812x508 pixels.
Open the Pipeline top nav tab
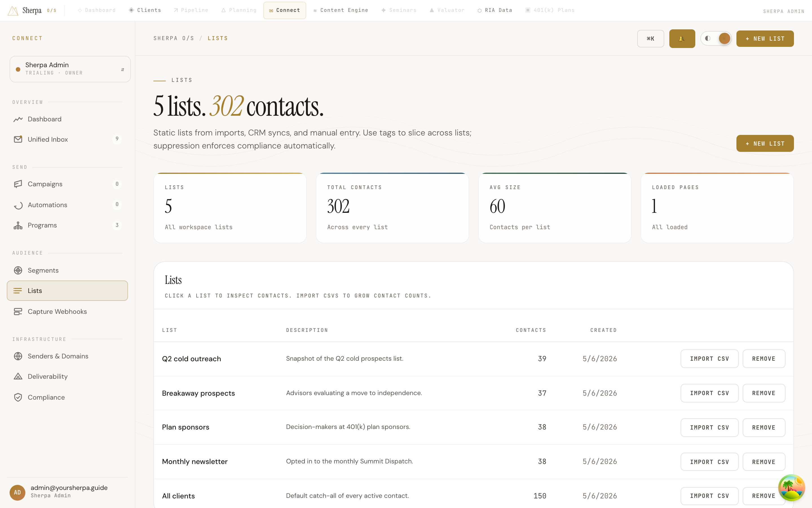pos(191,10)
